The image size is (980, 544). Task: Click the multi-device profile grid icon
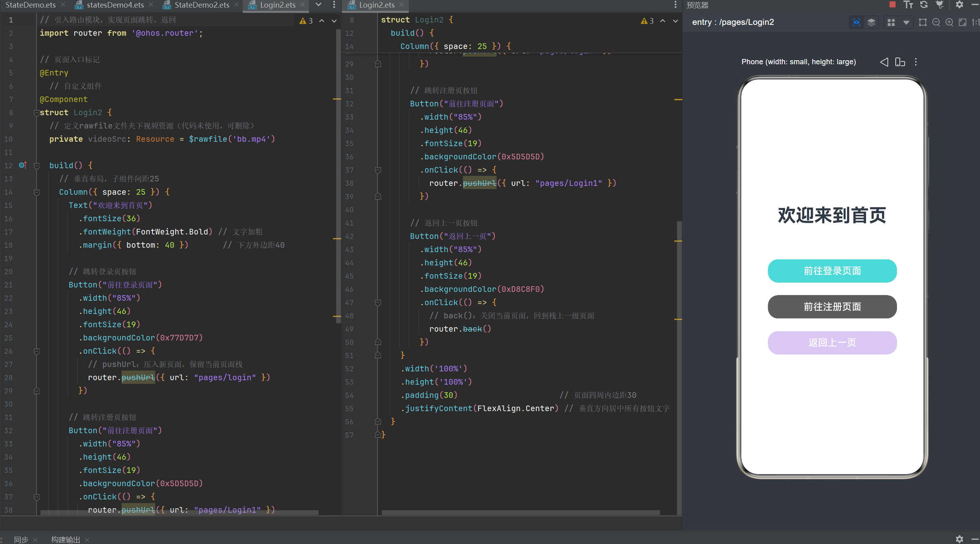891,22
